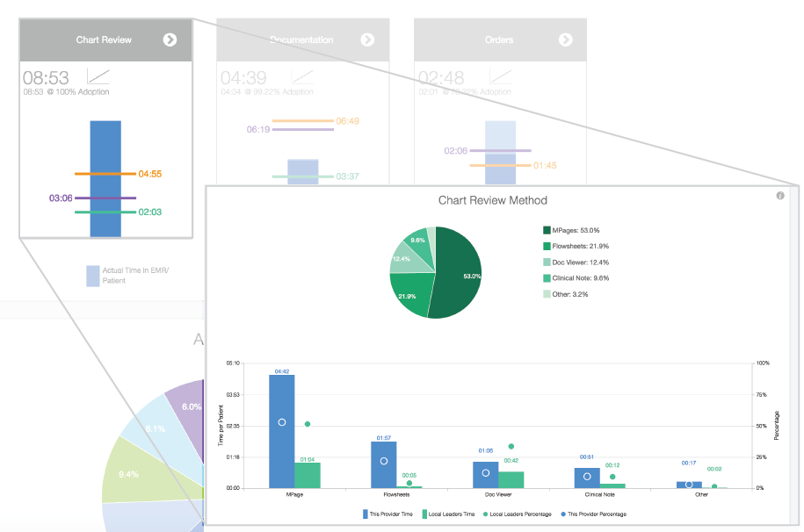Select the Doc Viewer green bar labeled 00:42
The width and height of the screenshot is (804, 532).
pos(511,479)
